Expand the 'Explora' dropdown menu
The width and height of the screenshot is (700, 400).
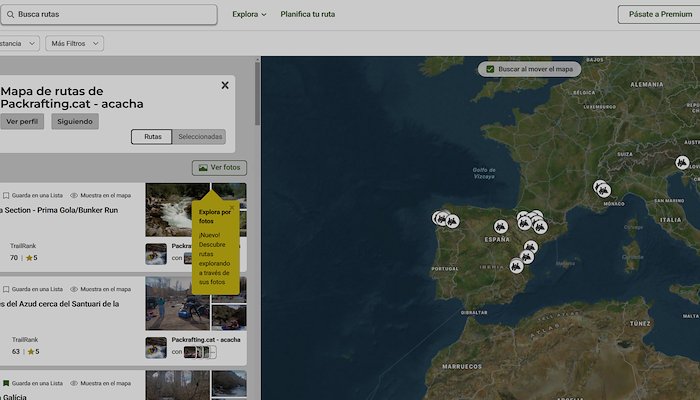(x=249, y=15)
